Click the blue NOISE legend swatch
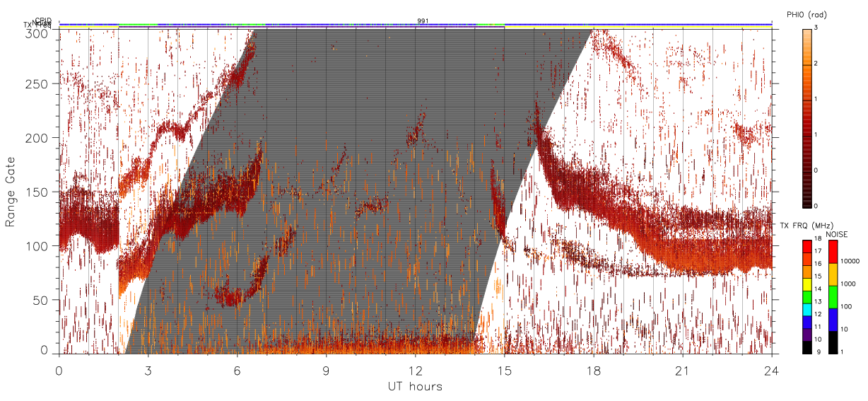The height and width of the screenshot is (401, 868). pyautogui.click(x=833, y=320)
